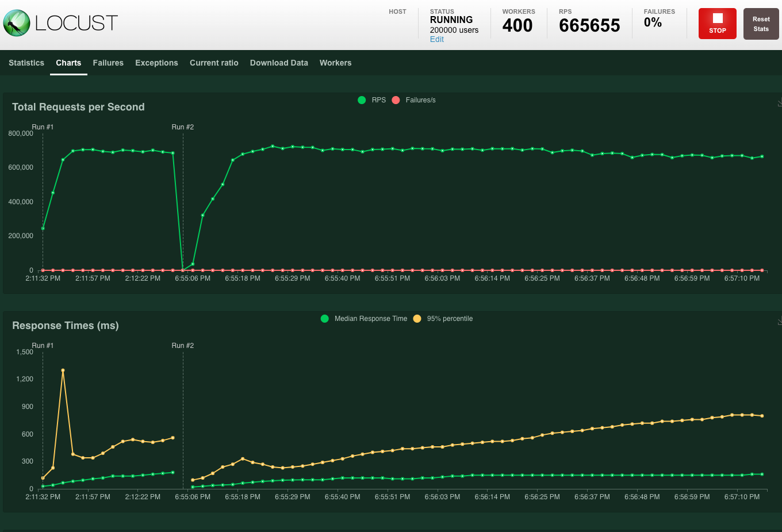This screenshot has height=532, width=782.
Task: Toggle the RPS series legend
Action: click(371, 100)
